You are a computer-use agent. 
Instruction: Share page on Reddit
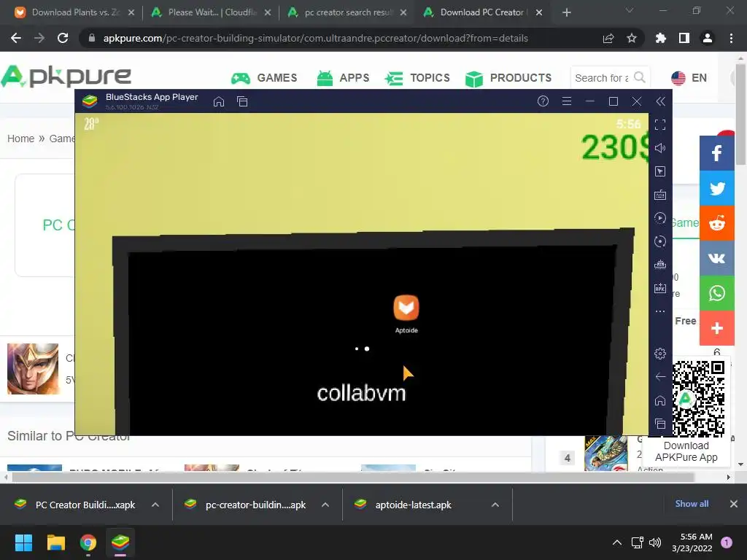click(717, 223)
